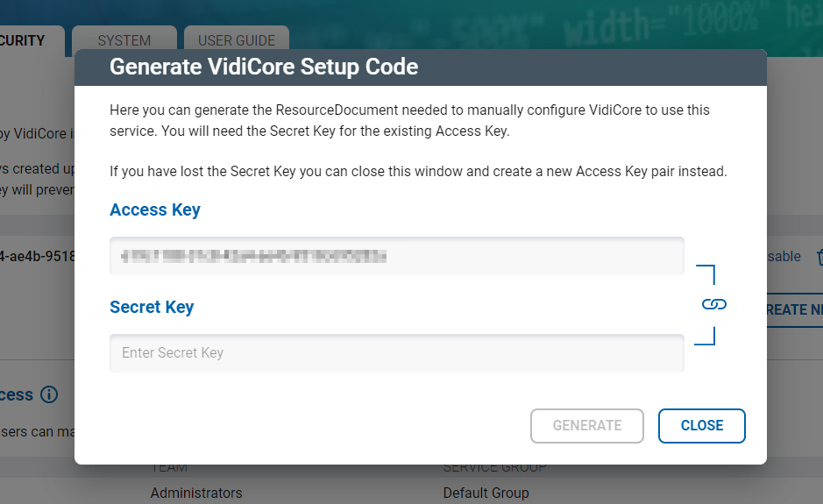Image resolution: width=823 pixels, height=504 pixels.
Task: Click the blurred Access Key field
Action: 396,256
